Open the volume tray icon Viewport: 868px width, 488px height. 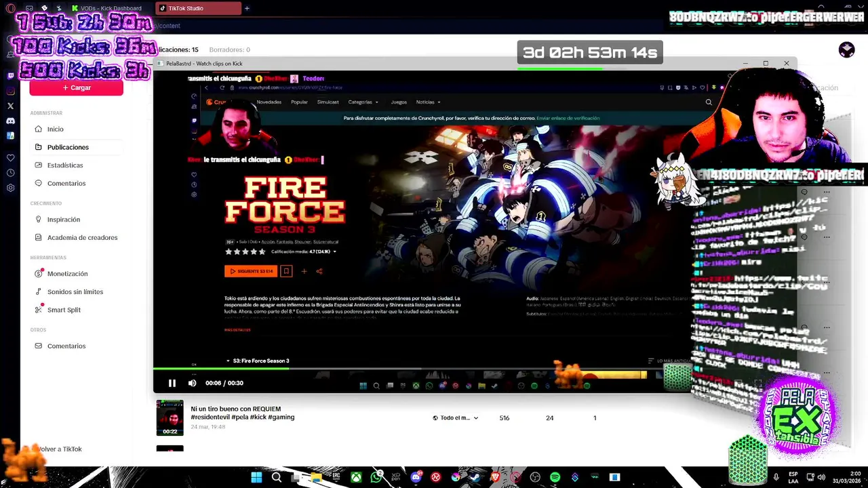tap(821, 477)
